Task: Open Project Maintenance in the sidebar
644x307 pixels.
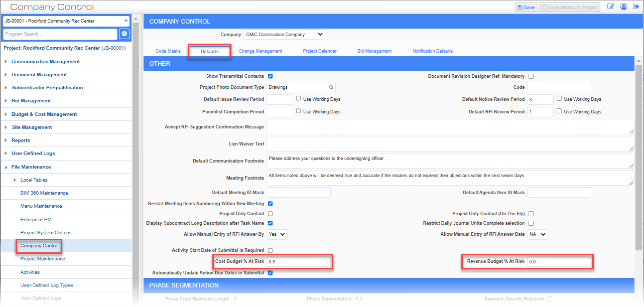Action: coord(43,259)
